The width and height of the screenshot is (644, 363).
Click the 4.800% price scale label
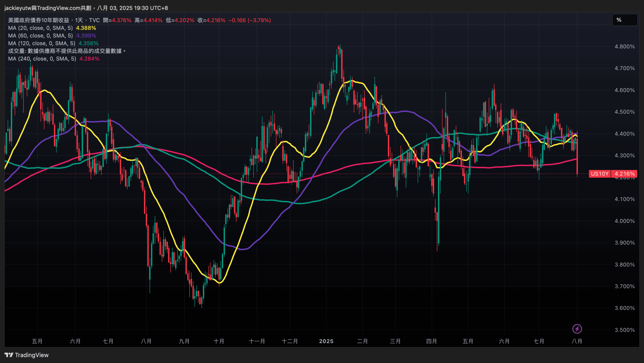point(625,47)
